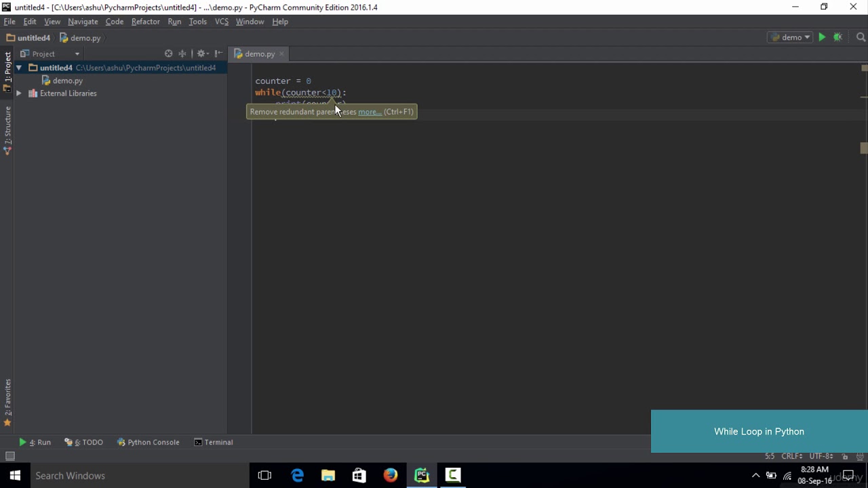Open the VCS menu
868x488 pixels.
[222, 22]
